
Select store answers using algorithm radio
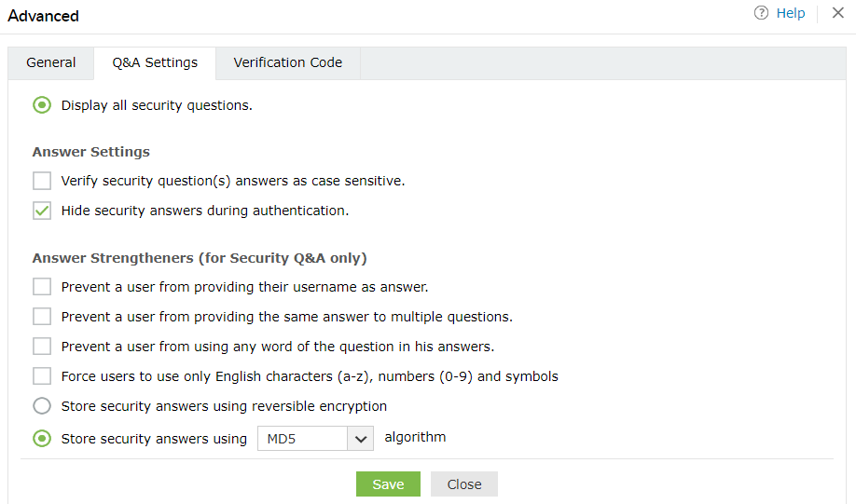pyautogui.click(x=42, y=438)
